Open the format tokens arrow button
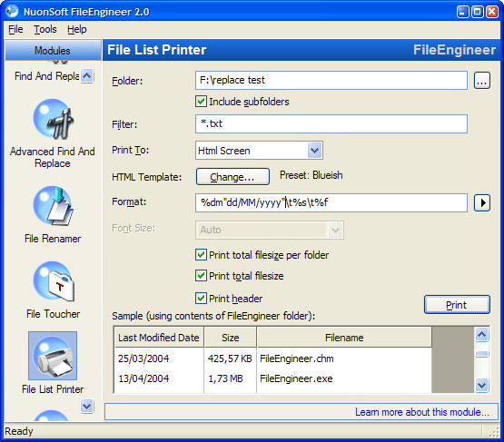Image resolution: width=504 pixels, height=442 pixels. [x=482, y=202]
